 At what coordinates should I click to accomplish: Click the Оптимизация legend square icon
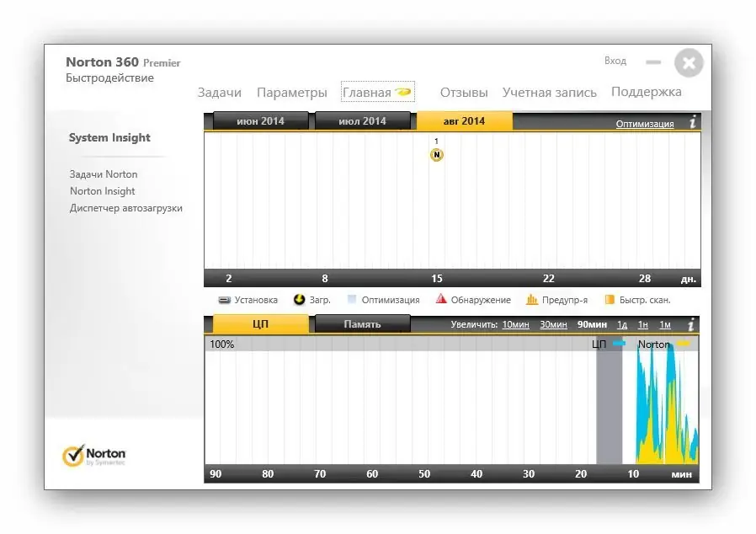352,300
